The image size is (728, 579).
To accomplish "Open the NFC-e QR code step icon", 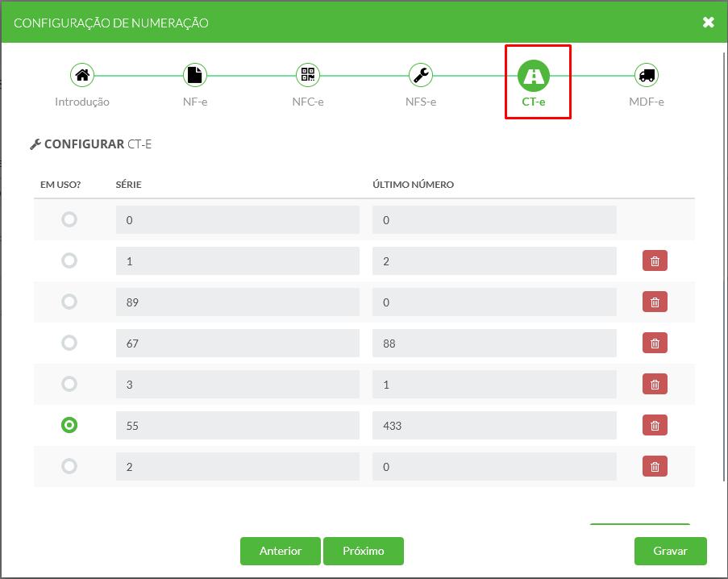I will tap(308, 75).
